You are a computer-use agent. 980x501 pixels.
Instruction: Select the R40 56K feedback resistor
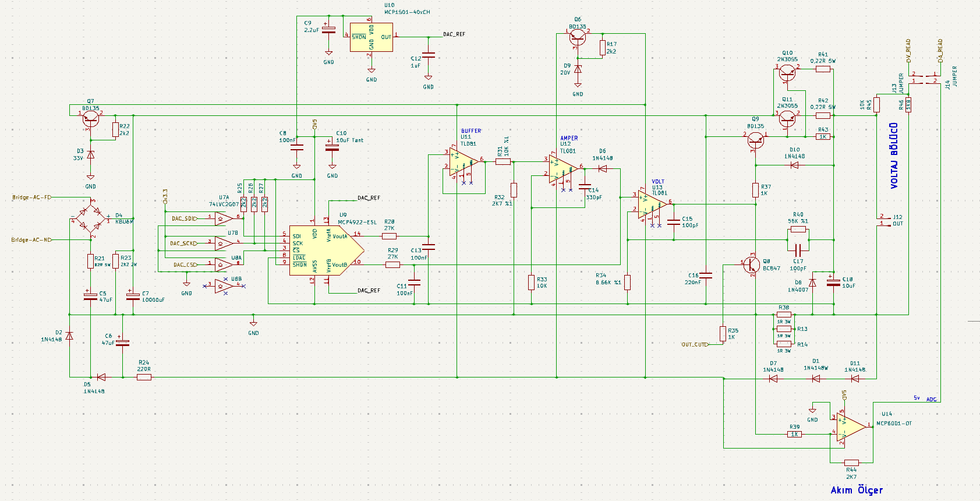tap(798, 230)
